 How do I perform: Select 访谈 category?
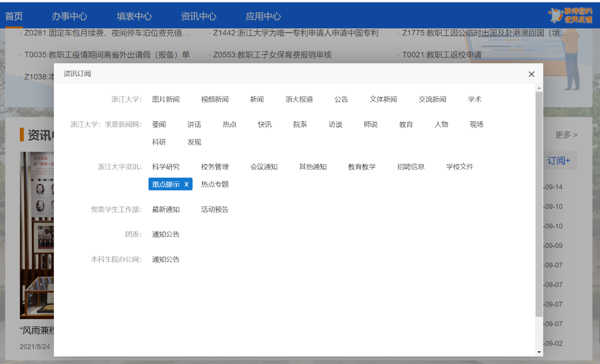tap(335, 124)
